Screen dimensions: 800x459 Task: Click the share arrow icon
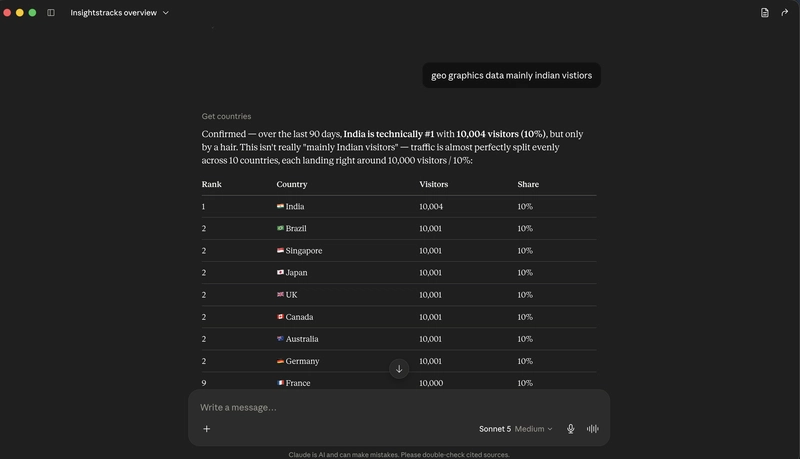pyautogui.click(x=784, y=13)
